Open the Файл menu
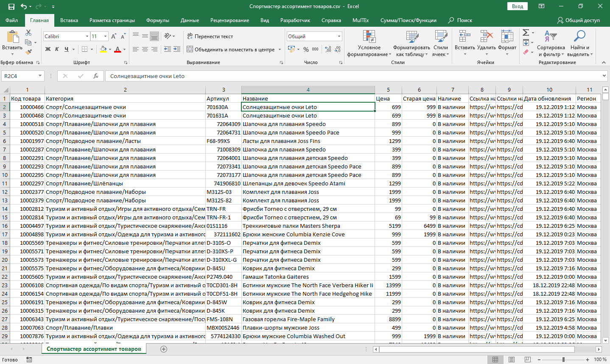 tap(11, 20)
